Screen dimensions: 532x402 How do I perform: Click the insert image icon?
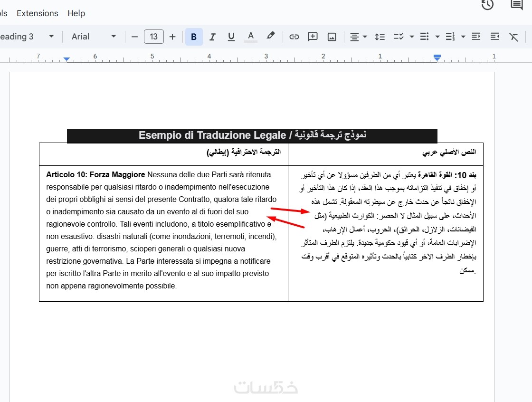click(332, 37)
